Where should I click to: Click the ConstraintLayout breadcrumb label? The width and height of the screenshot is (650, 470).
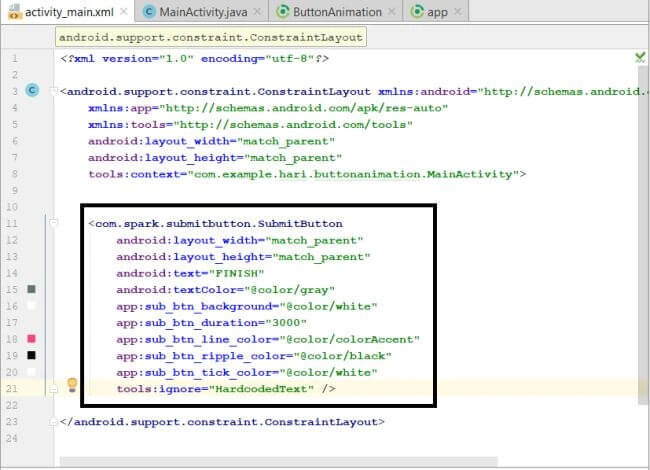[x=211, y=37]
